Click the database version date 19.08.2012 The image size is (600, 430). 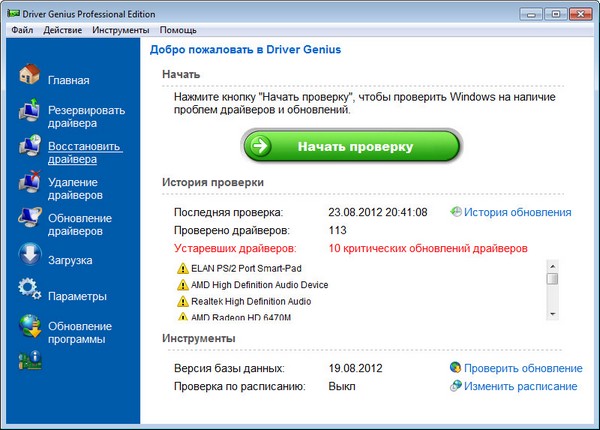click(355, 368)
